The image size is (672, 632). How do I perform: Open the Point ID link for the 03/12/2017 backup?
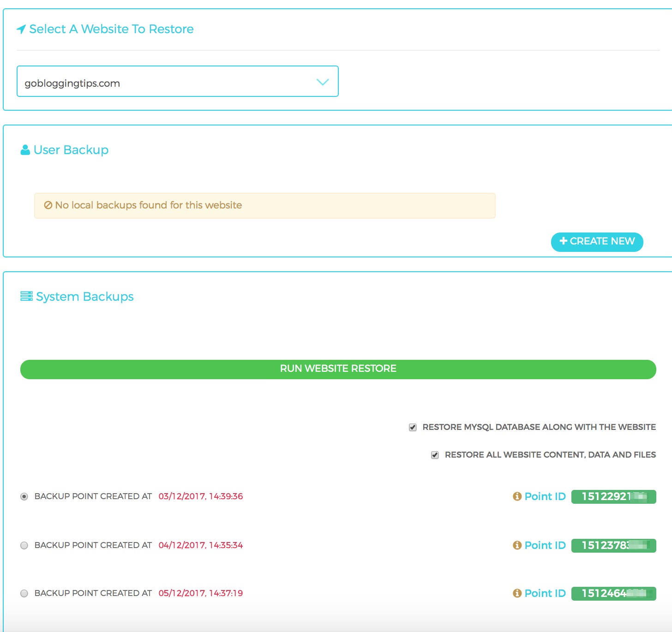point(545,496)
